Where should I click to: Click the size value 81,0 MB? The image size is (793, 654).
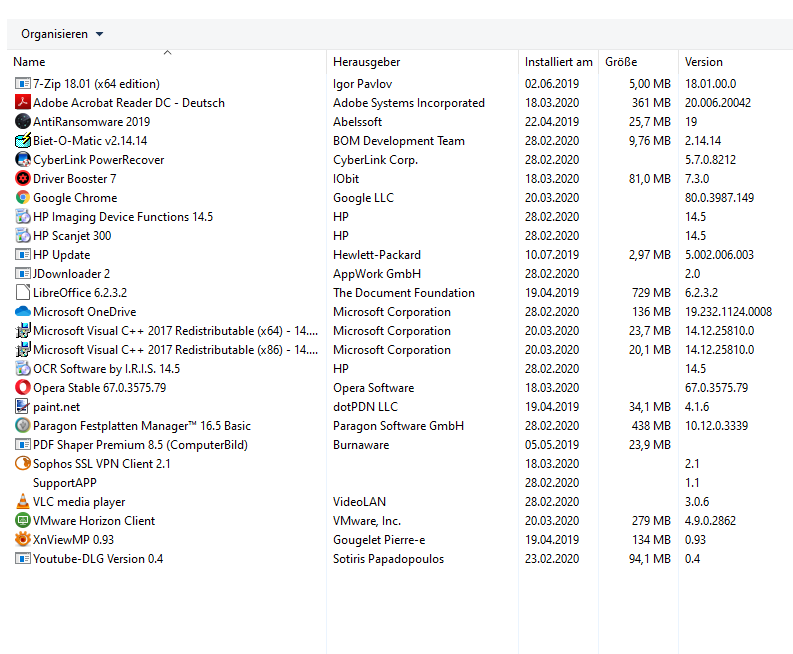pos(650,179)
